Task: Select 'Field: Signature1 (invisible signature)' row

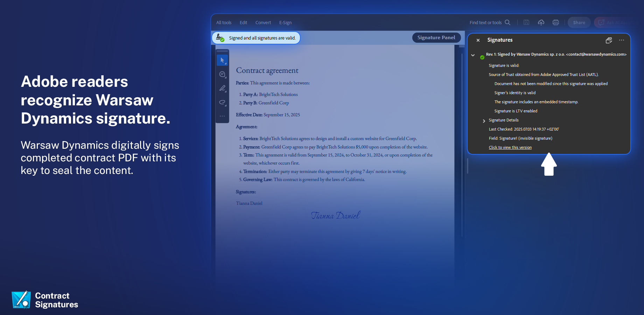Action: click(520, 138)
